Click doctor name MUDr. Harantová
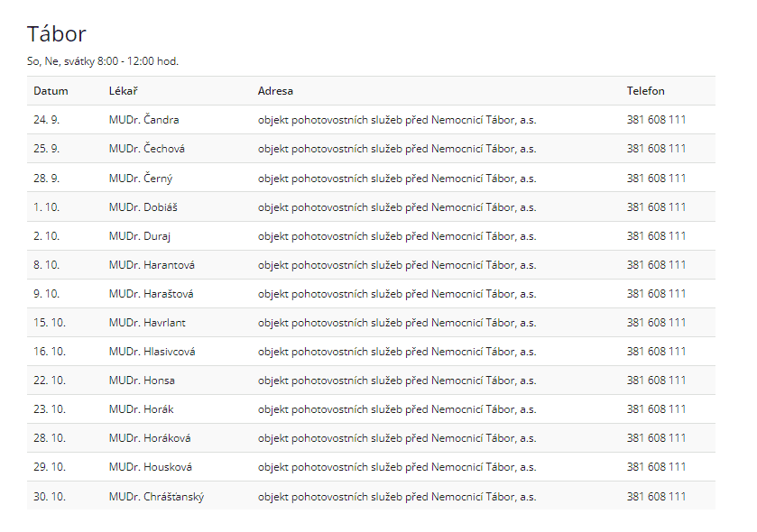This screenshot has height=532, width=757. pyautogui.click(x=152, y=265)
